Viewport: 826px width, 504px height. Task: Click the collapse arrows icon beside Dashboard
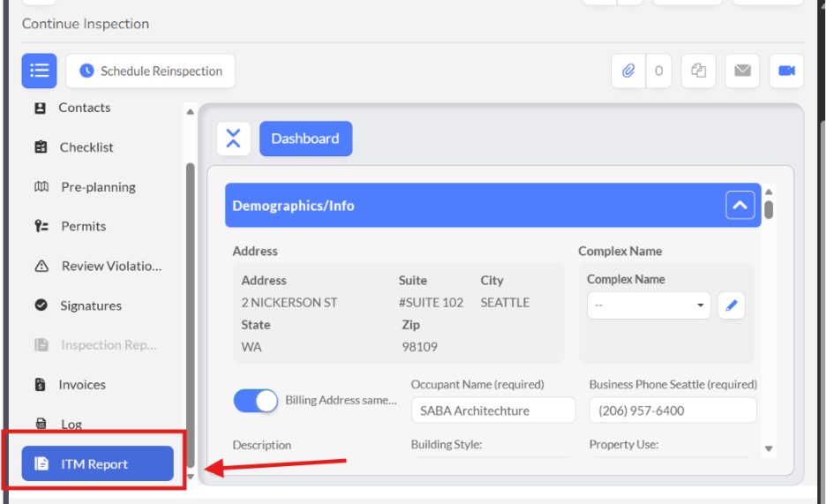point(233,139)
